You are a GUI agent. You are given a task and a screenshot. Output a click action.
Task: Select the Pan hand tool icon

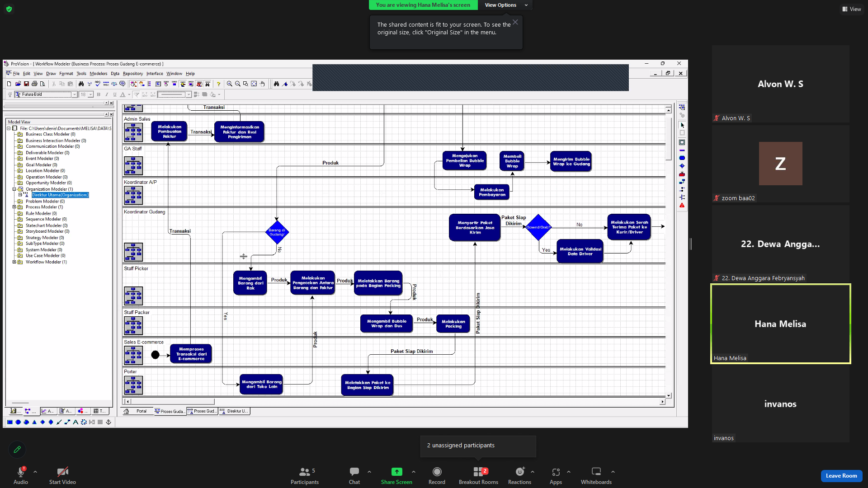(x=262, y=84)
